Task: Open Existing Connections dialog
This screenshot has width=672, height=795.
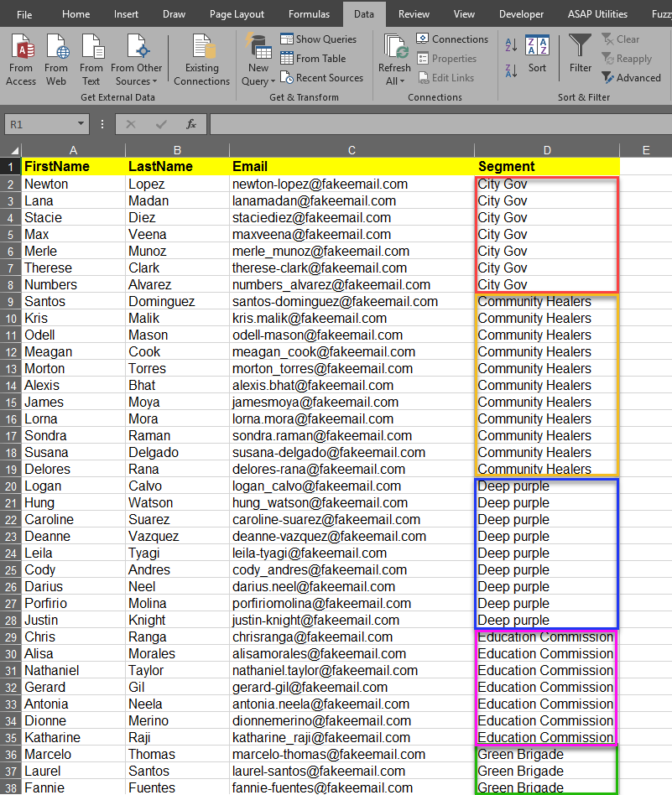Action: point(201,60)
